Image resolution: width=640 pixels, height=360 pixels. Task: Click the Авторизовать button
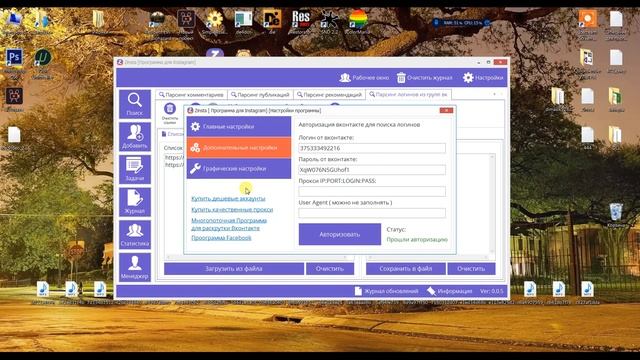(340, 234)
